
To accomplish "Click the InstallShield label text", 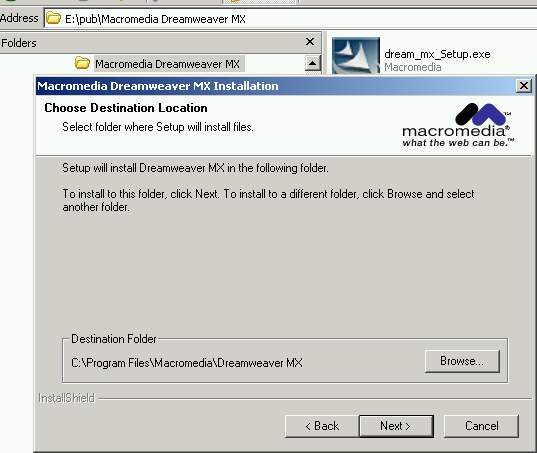I will (66, 398).
